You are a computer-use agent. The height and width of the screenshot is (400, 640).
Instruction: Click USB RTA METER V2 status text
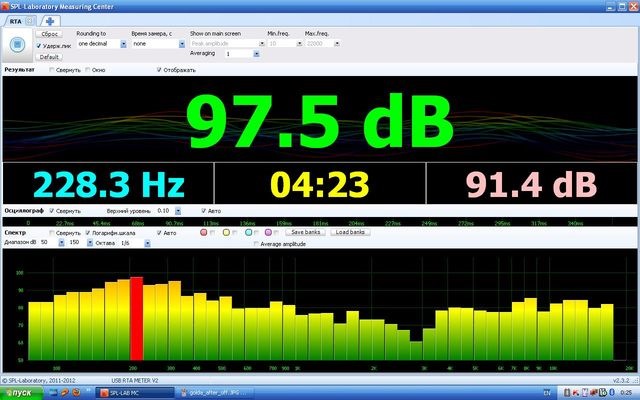[135, 380]
